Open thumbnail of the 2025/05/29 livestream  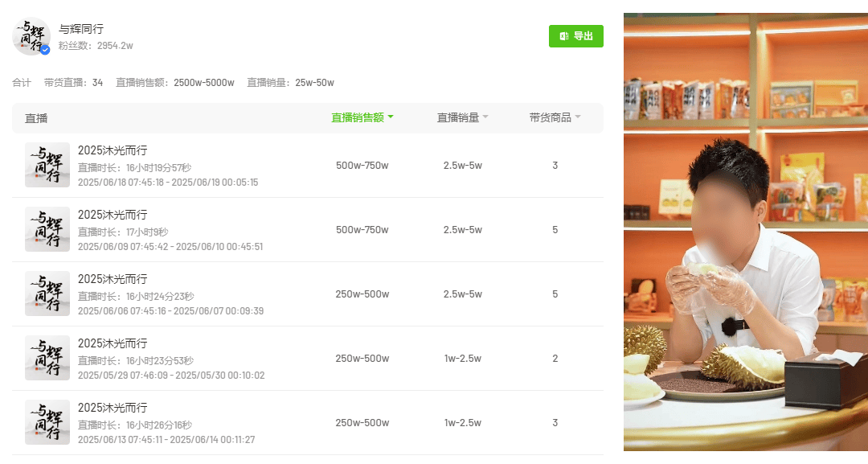(47, 358)
